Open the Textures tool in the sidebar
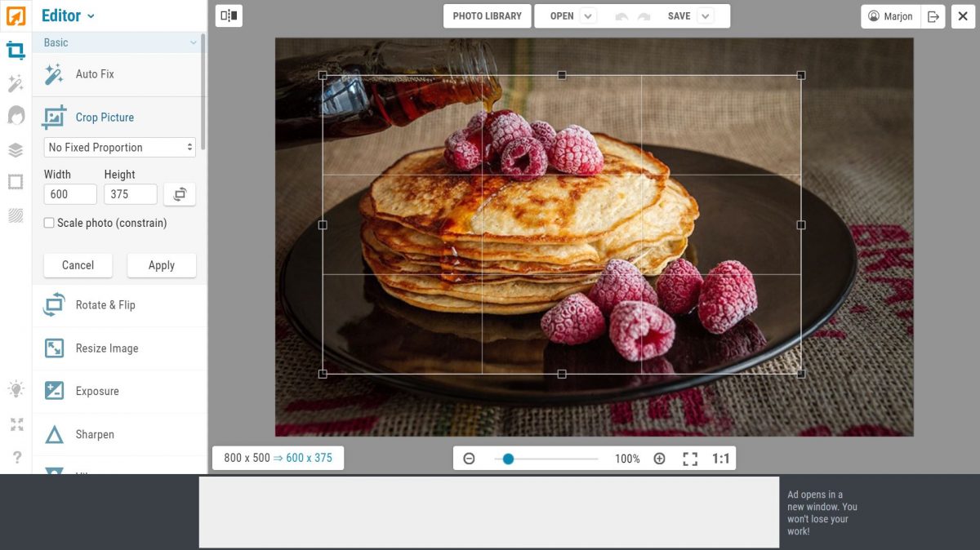This screenshot has width=980, height=550. (16, 214)
